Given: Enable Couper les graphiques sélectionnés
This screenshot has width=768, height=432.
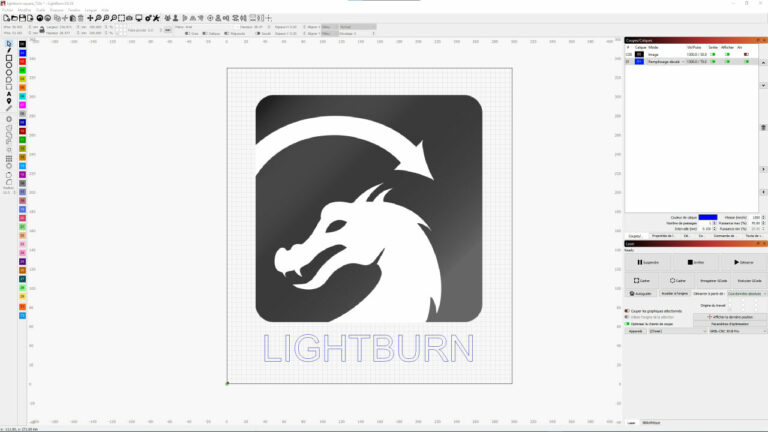Looking at the screenshot, I should click(x=627, y=311).
